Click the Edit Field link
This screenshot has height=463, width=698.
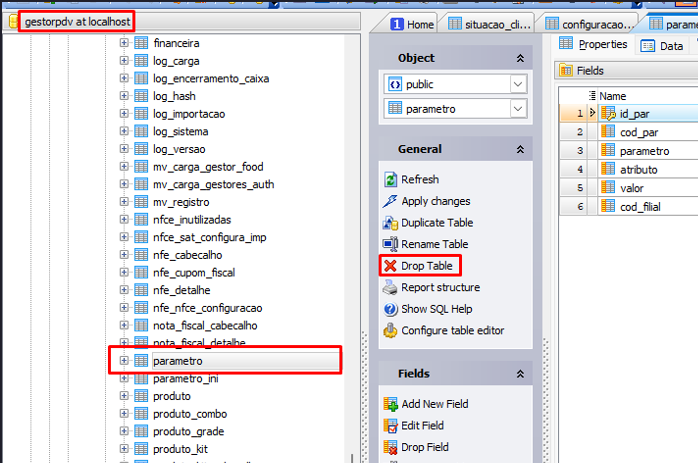[x=422, y=426]
